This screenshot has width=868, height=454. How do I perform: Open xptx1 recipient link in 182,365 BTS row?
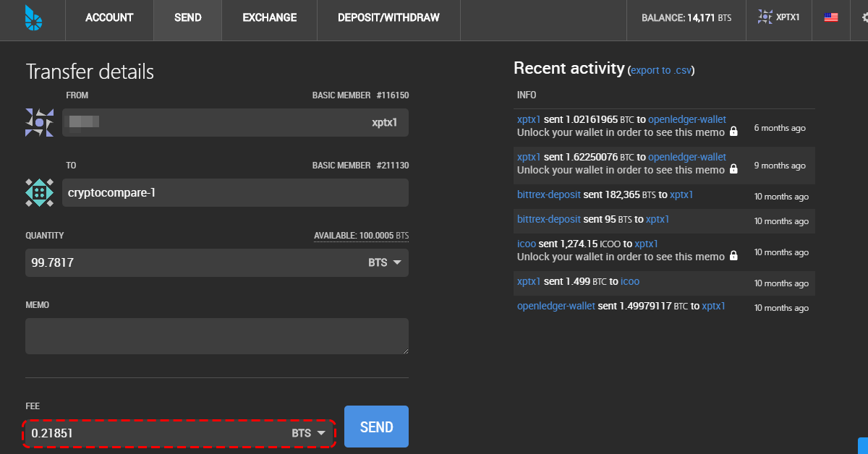pyautogui.click(x=681, y=194)
